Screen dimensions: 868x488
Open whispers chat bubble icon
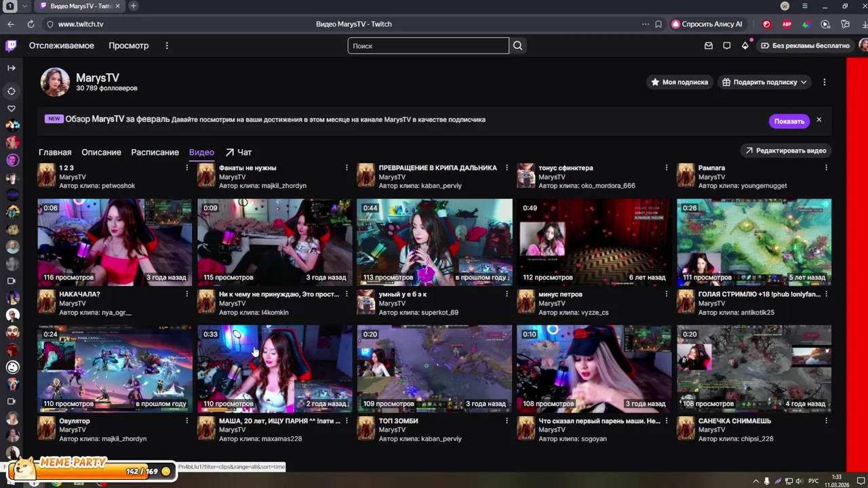[727, 45]
